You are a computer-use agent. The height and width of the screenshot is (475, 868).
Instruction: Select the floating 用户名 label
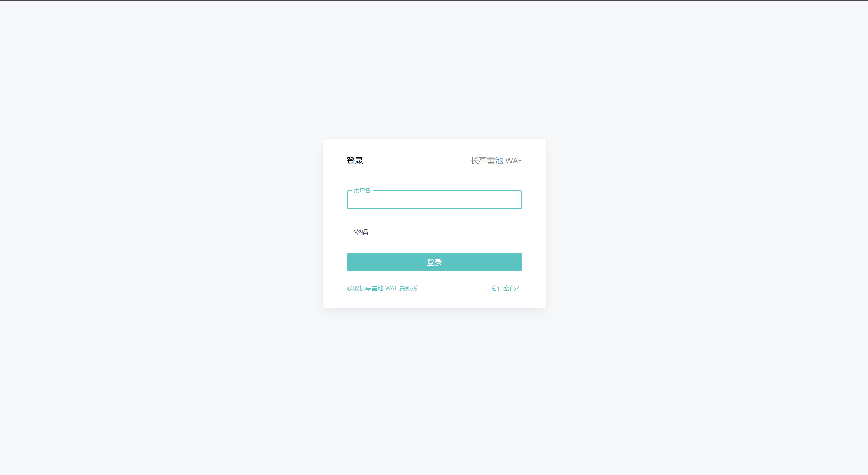coord(362,190)
